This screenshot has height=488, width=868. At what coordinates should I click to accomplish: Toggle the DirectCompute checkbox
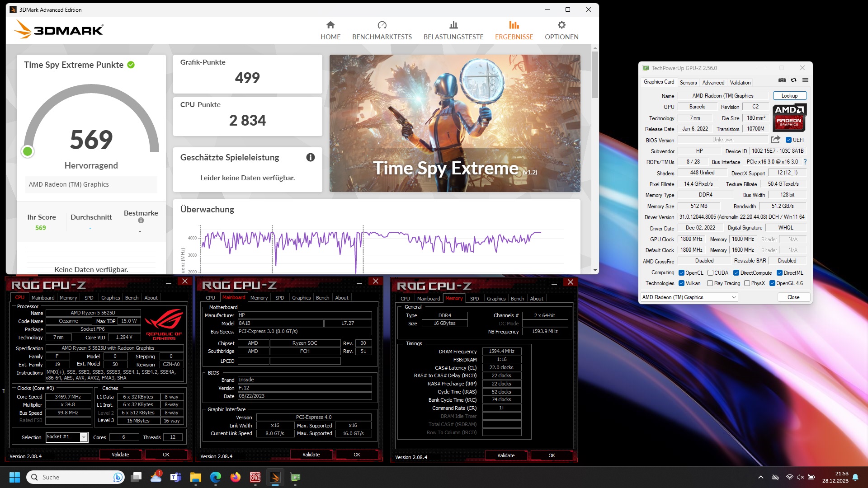tap(736, 273)
